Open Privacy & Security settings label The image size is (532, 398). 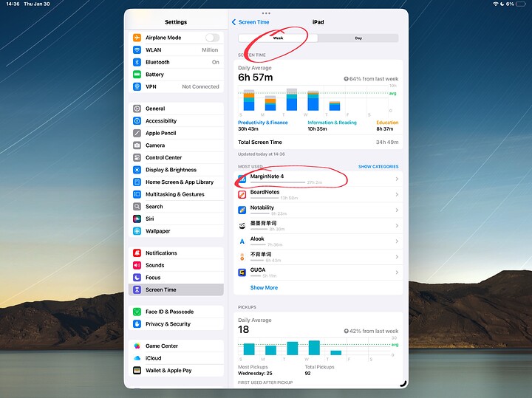pyautogui.click(x=168, y=323)
